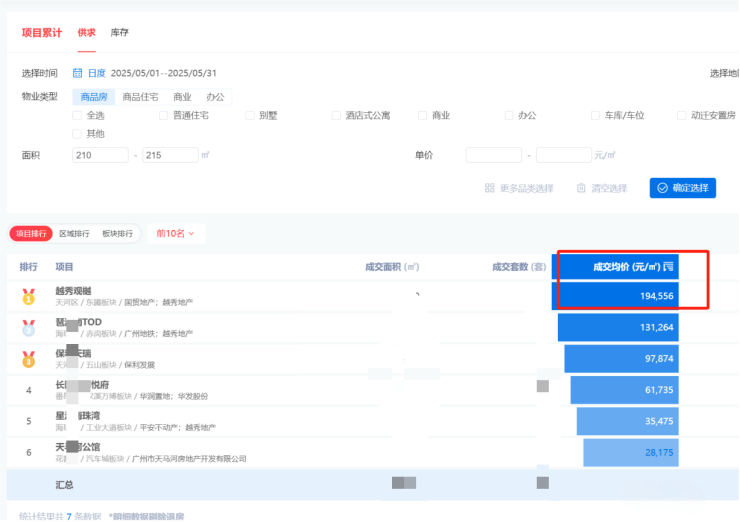Open the 越秀观樾 project link
This screenshot has width=740, height=522.
click(x=73, y=292)
